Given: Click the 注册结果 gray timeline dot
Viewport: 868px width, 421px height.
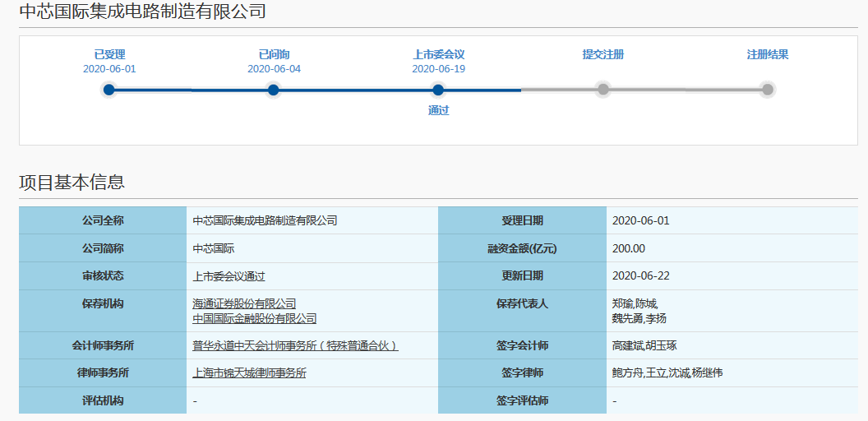Looking at the screenshot, I should tap(768, 90).
